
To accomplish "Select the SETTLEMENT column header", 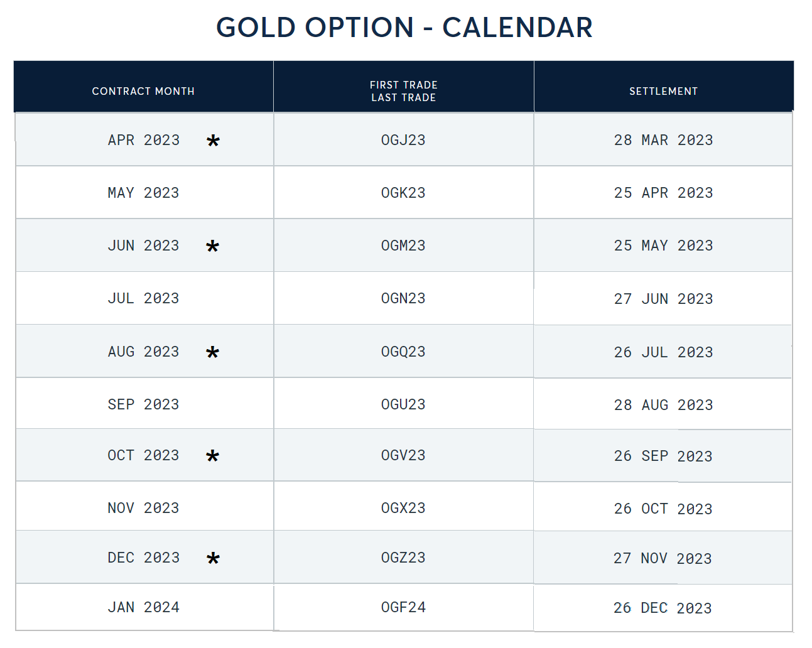I will (x=664, y=91).
